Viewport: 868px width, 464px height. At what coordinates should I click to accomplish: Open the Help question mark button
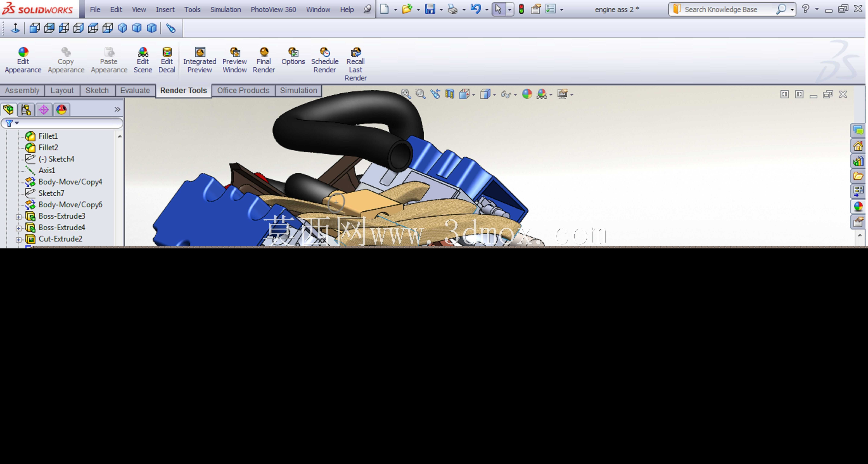tap(805, 9)
